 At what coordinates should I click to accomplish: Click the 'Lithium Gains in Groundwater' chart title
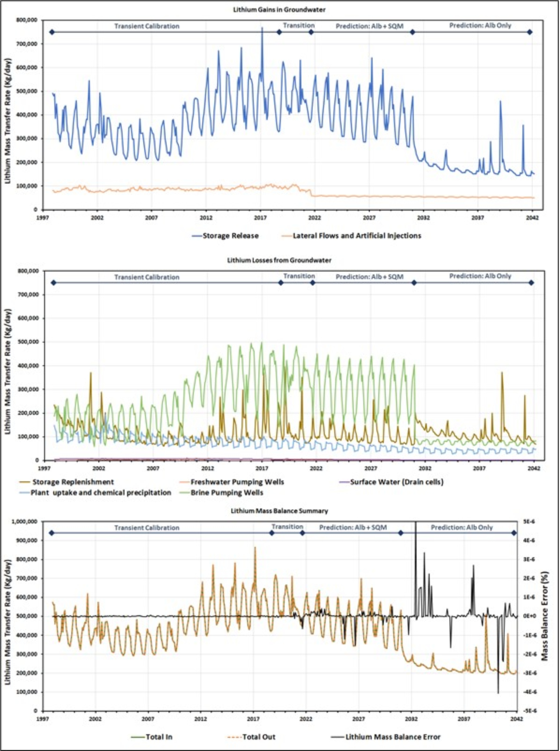279,10
